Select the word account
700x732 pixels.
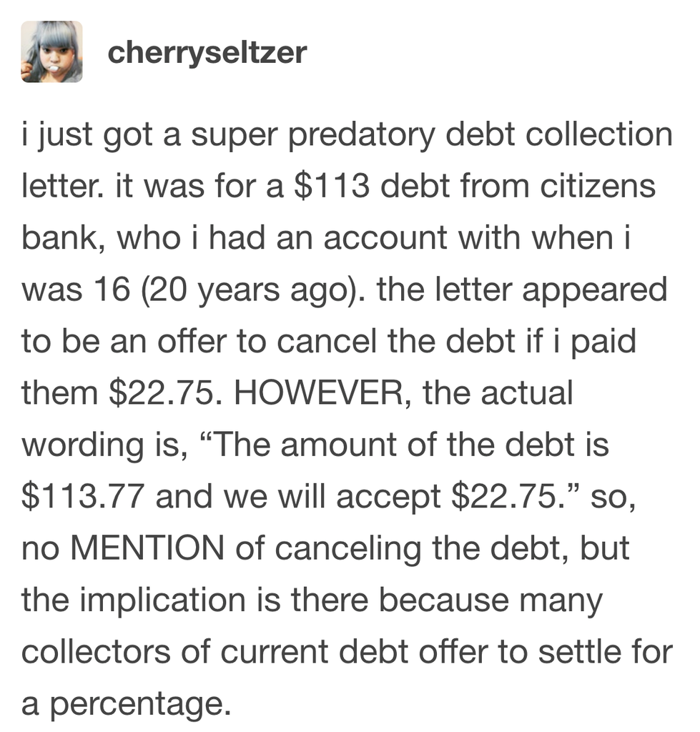coord(385,239)
